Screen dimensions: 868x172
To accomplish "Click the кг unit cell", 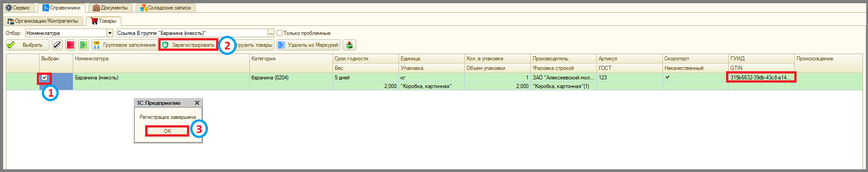I will [431, 78].
